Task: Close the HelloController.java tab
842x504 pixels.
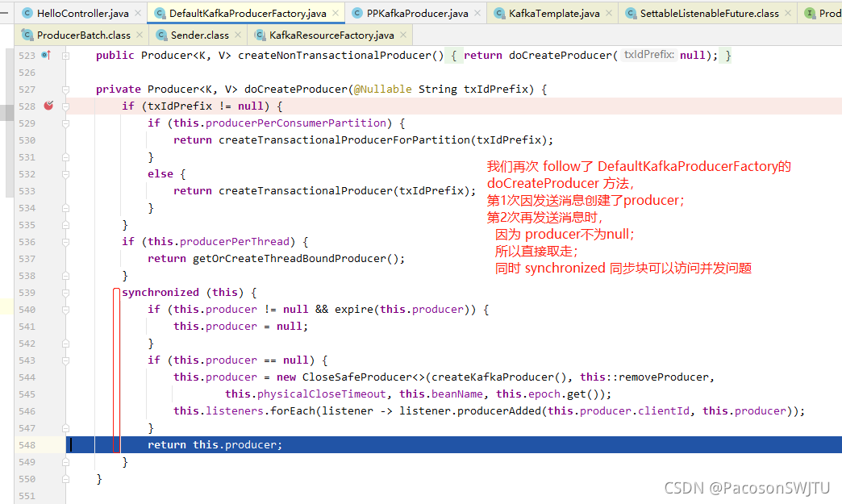Action: [138, 14]
